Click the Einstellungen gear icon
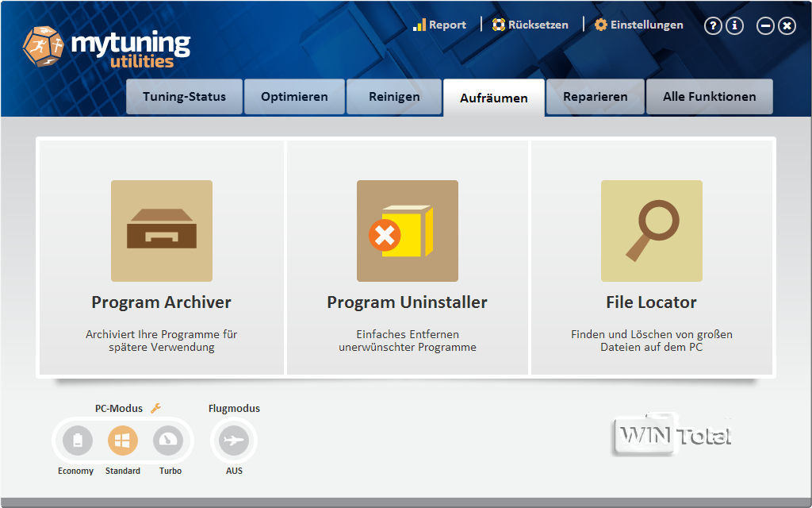812x508 pixels. [601, 25]
